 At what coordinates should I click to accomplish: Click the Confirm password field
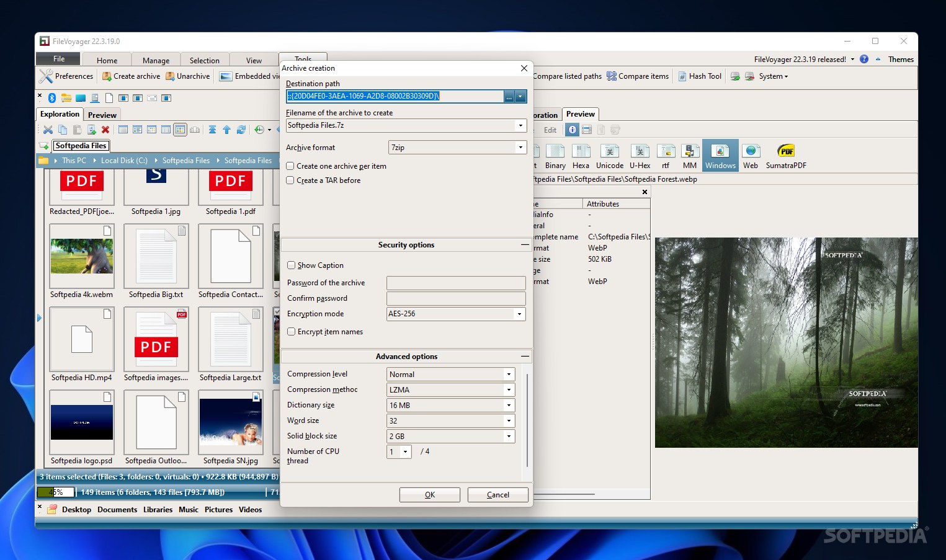point(456,298)
